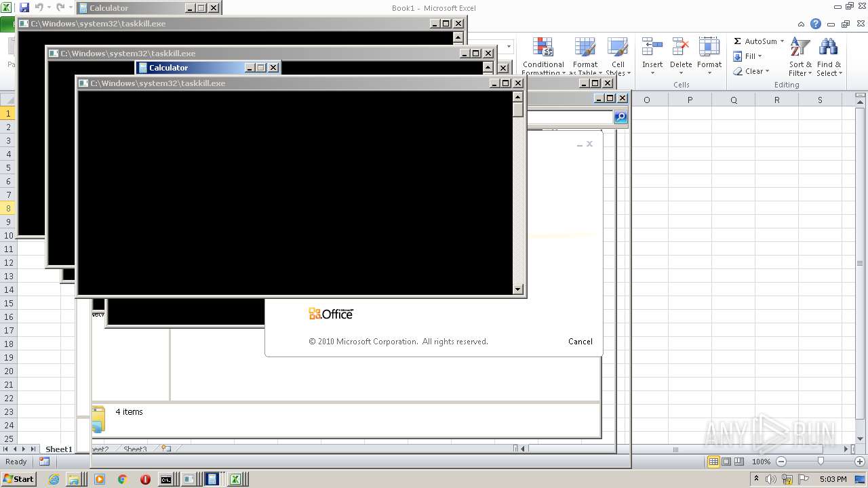Expand the Find & Select dropdown arrow

[x=840, y=73]
